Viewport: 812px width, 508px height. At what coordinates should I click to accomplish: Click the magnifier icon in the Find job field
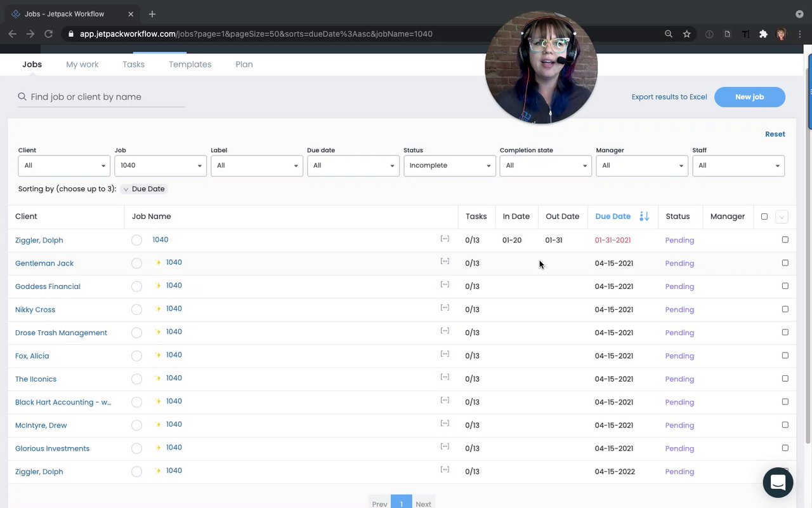point(22,97)
